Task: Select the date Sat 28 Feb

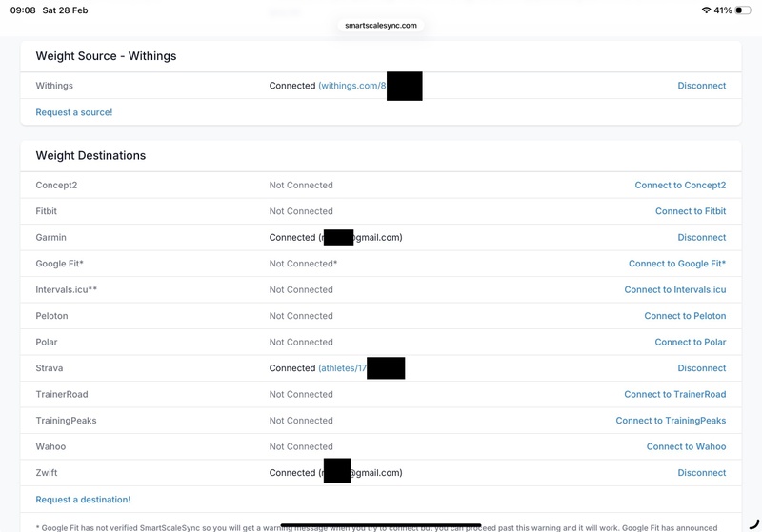Action: (x=65, y=10)
